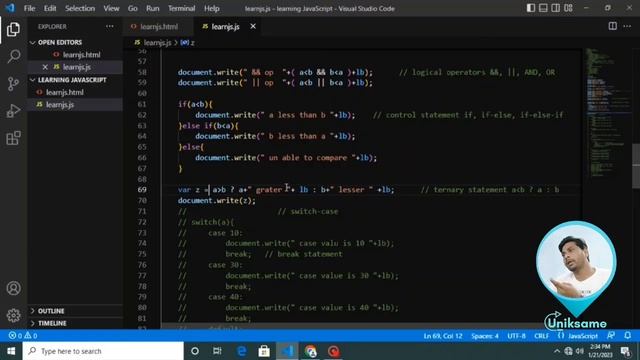This screenshot has height=360, width=640.
Task: Open the Go menu
Action: click(133, 8)
